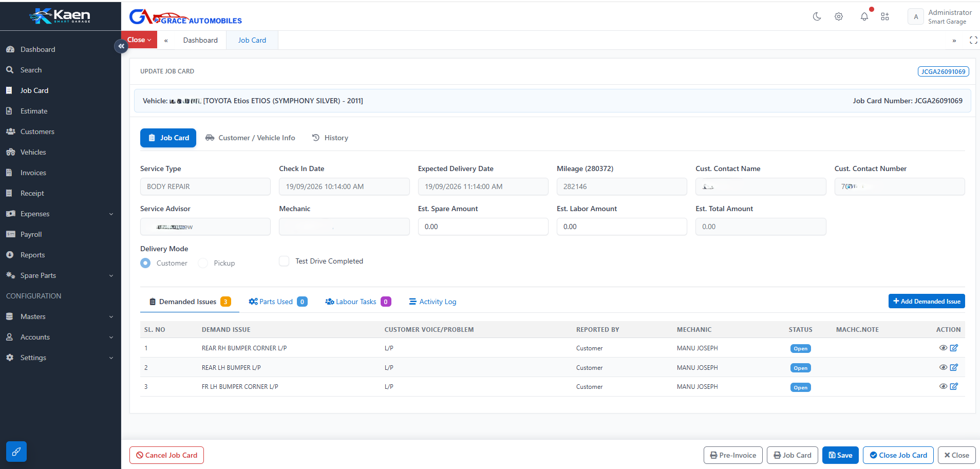Viewport: 980px width, 469px height.
Task: Switch to Customer / Vehicle Info tab
Action: click(x=250, y=138)
